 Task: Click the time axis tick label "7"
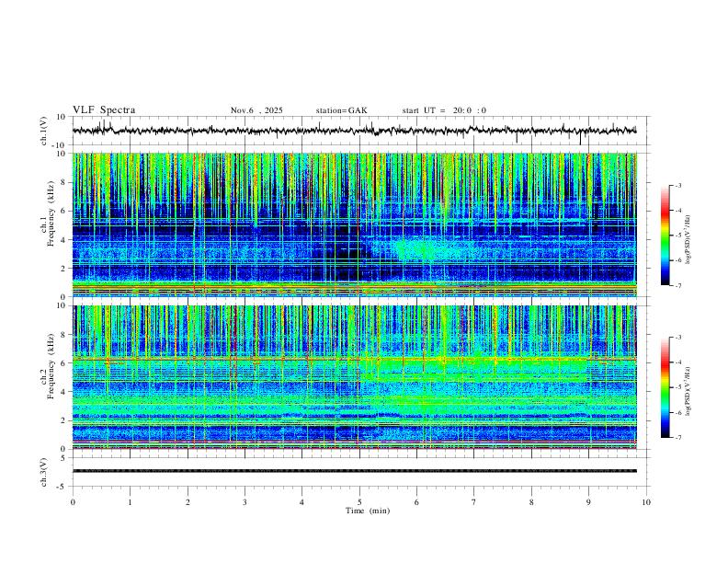tap(474, 502)
